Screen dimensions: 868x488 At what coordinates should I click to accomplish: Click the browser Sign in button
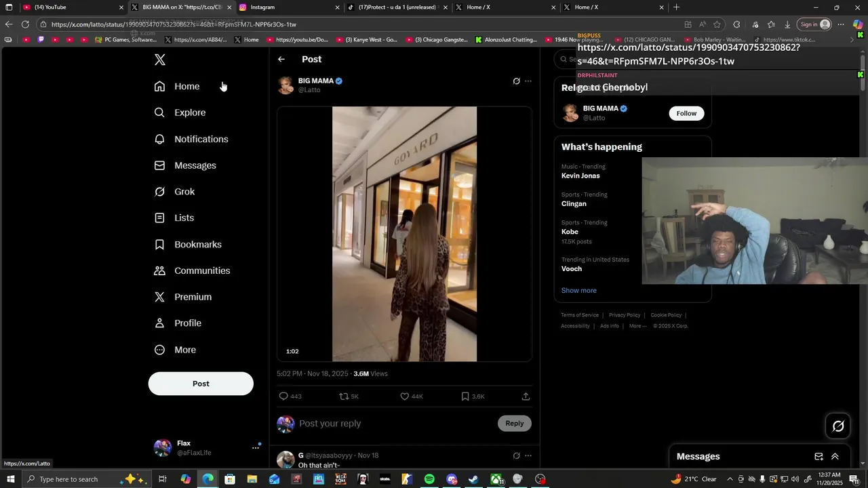(x=814, y=24)
